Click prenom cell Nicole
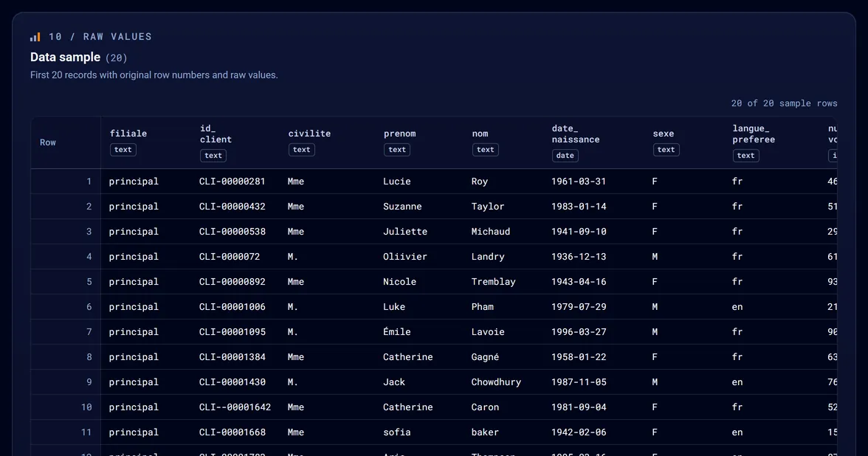 click(400, 281)
